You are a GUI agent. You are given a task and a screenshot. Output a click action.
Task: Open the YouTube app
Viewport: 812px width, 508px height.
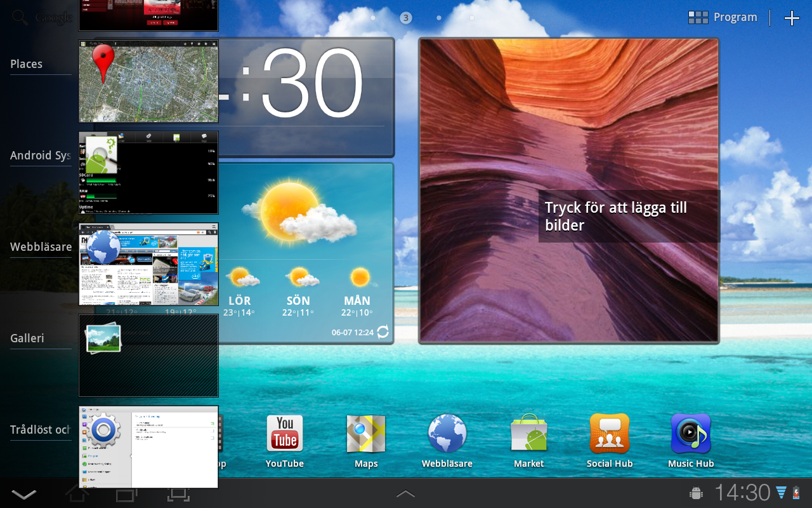285,434
